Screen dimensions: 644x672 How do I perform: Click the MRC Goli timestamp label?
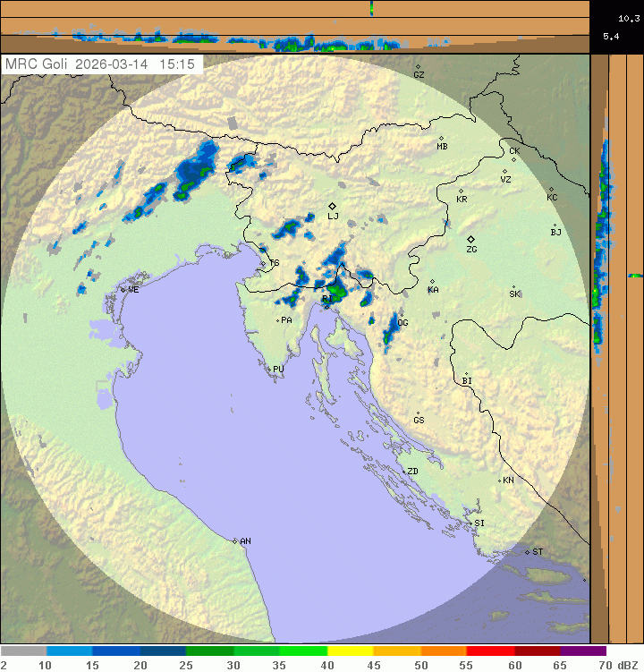pyautogui.click(x=101, y=64)
